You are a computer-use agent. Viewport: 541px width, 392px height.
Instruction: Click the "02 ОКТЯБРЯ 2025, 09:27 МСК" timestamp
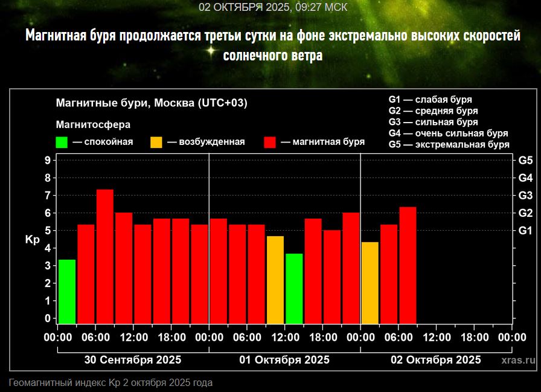273,7
